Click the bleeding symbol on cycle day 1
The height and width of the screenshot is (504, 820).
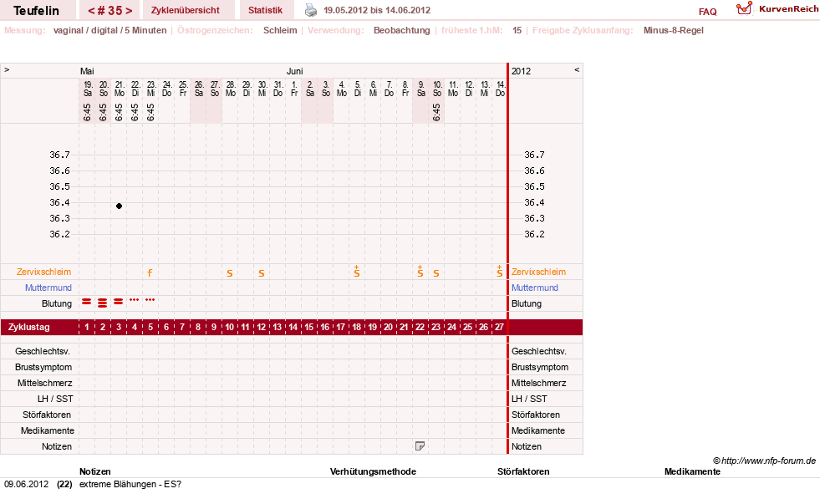coord(87,302)
